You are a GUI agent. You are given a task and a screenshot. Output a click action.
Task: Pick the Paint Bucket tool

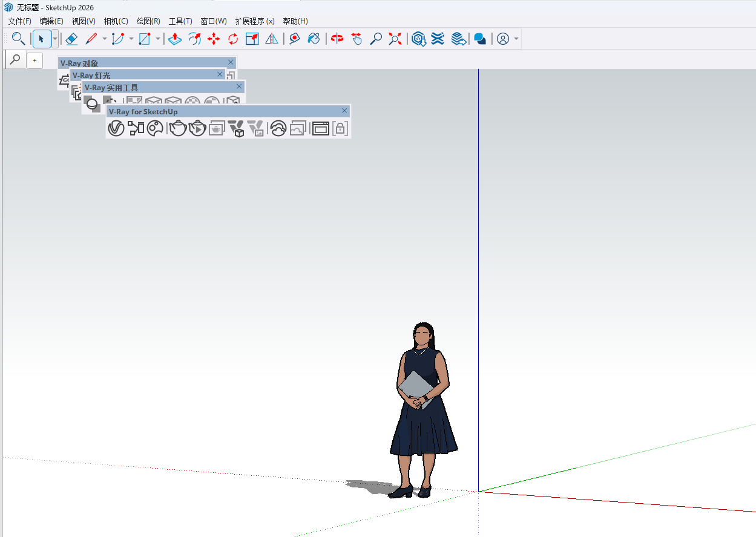[x=314, y=39]
